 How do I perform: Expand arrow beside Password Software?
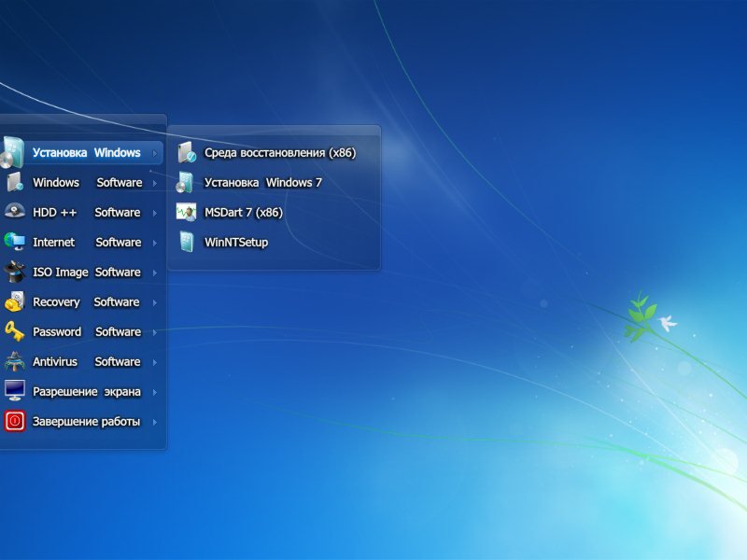[x=155, y=332]
